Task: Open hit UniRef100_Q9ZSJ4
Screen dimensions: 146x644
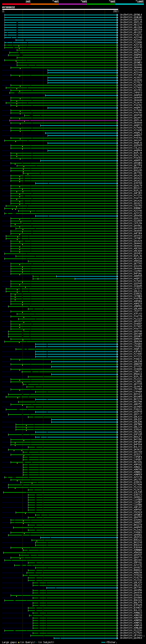Action: click(x=131, y=120)
